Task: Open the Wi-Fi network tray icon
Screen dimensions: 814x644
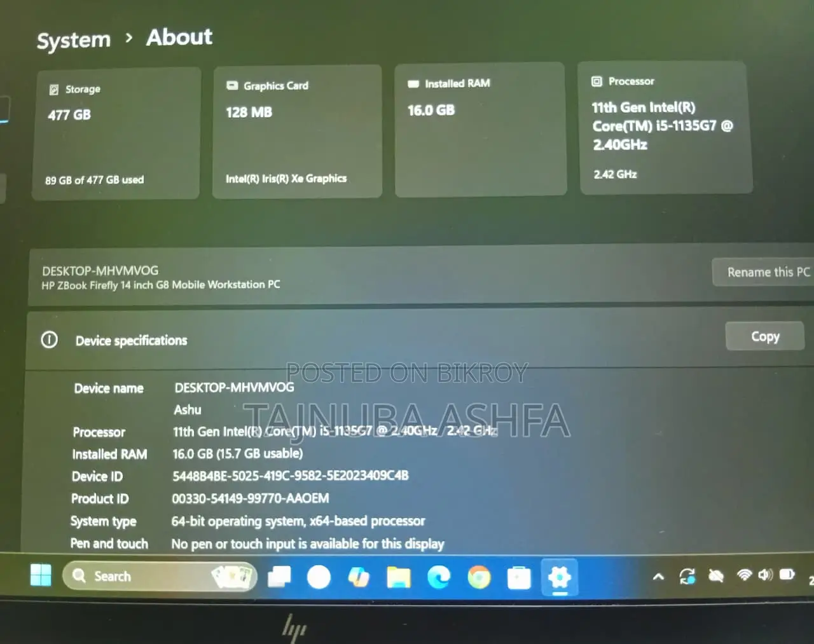Action: pyautogui.click(x=744, y=575)
